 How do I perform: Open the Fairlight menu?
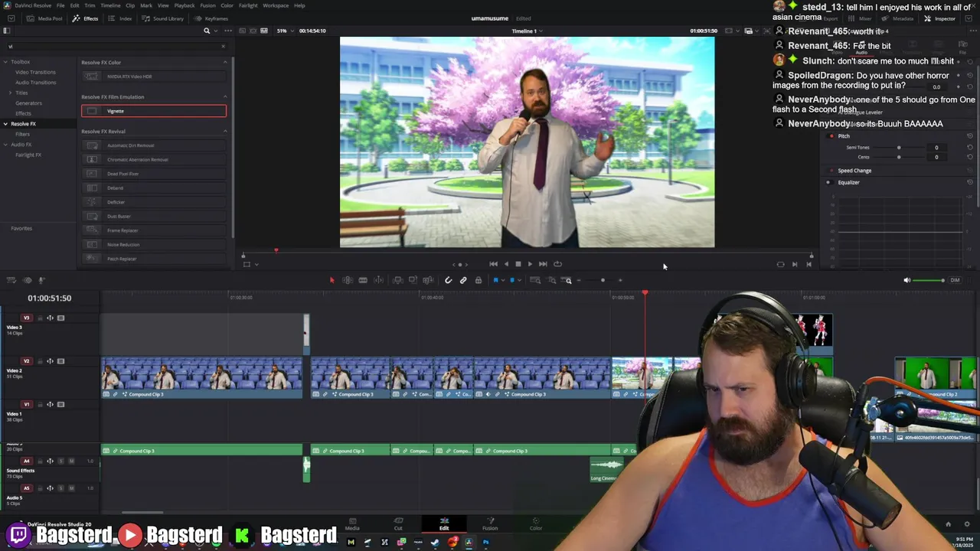coord(248,5)
